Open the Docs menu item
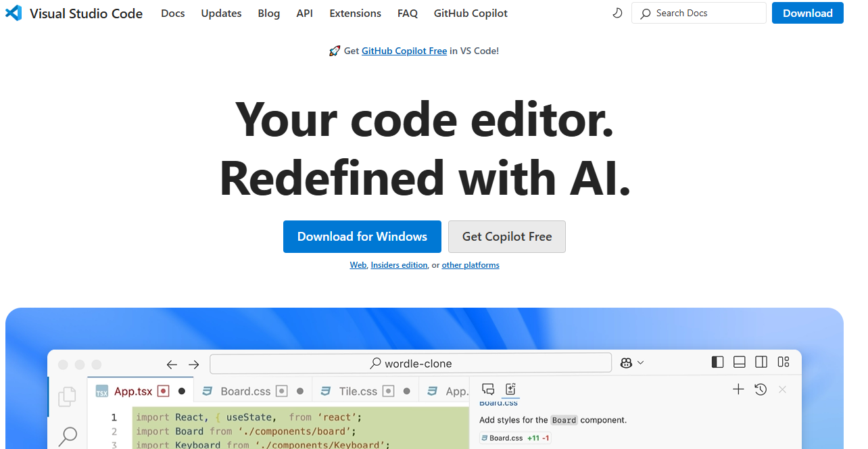 click(172, 13)
